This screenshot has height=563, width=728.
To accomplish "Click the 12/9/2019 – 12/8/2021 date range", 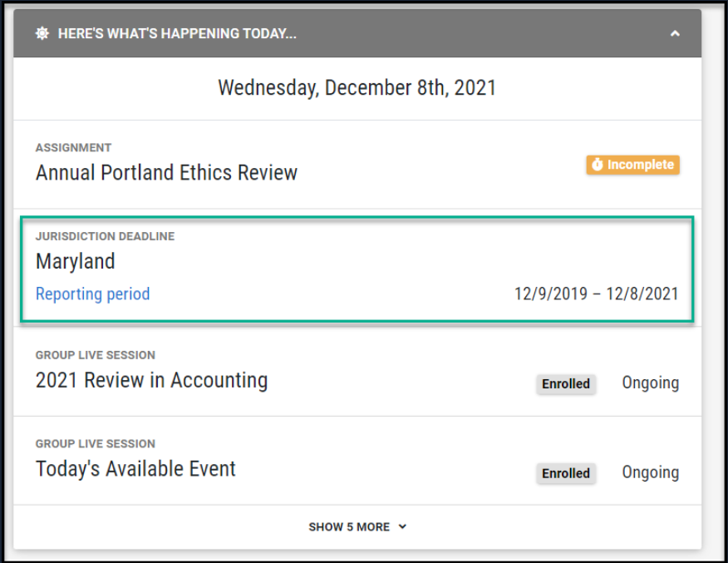I will pyautogui.click(x=597, y=294).
